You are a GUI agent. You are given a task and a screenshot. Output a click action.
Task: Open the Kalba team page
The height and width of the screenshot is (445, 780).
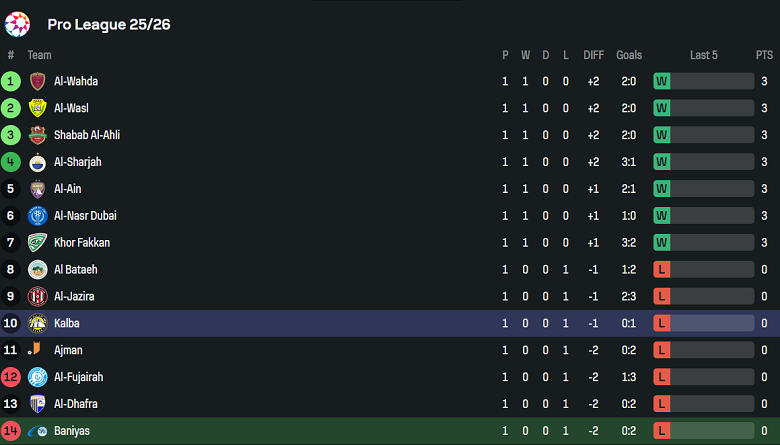click(x=67, y=324)
